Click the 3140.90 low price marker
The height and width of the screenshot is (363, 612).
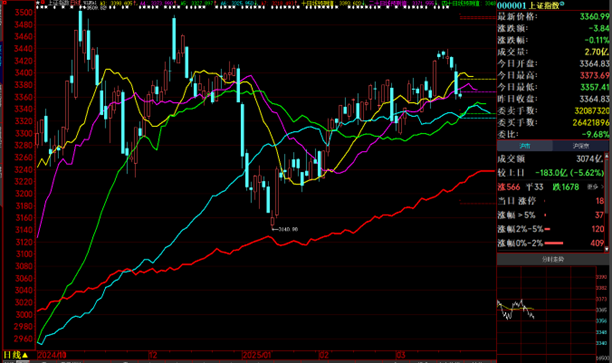click(x=288, y=229)
